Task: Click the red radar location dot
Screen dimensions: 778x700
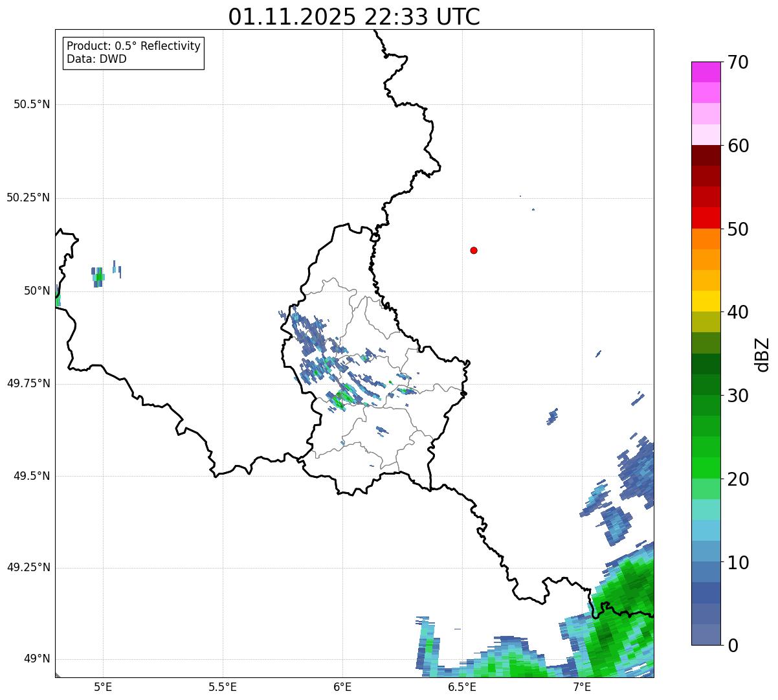Action: click(x=474, y=250)
